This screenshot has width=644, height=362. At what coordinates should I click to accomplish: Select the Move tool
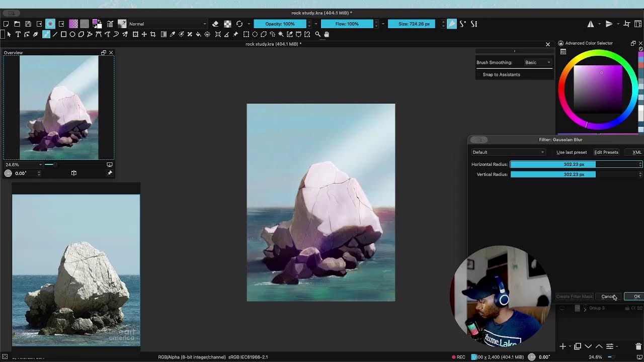144,34
